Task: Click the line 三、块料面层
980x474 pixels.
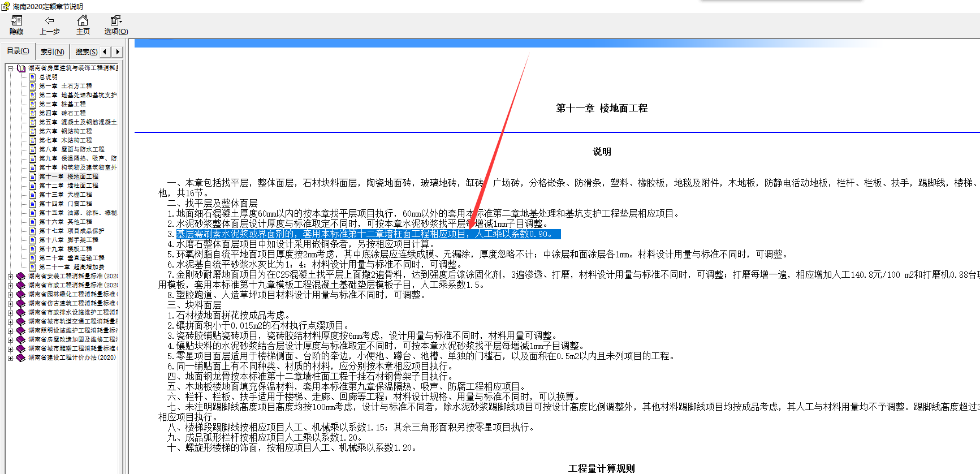Action: pyautogui.click(x=194, y=305)
